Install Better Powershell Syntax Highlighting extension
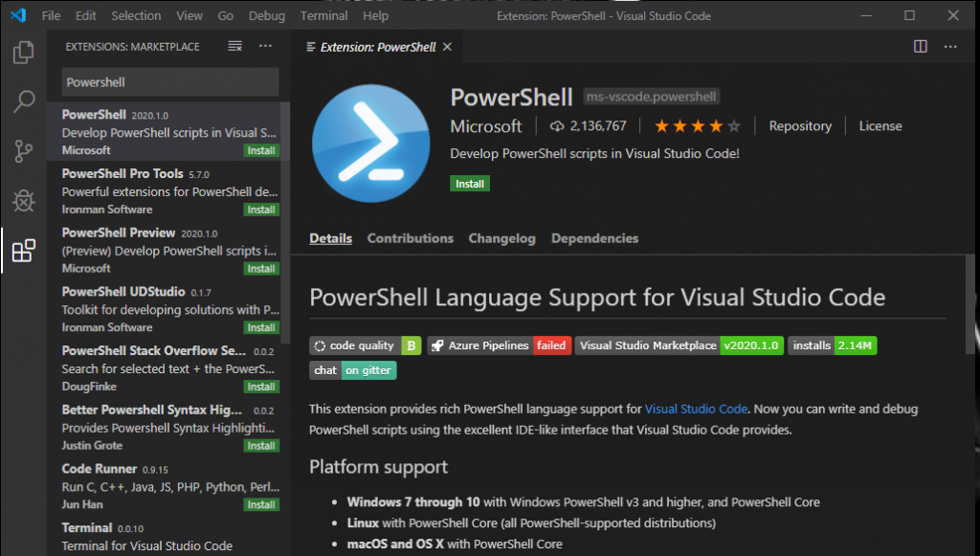980x556 pixels. click(x=261, y=445)
